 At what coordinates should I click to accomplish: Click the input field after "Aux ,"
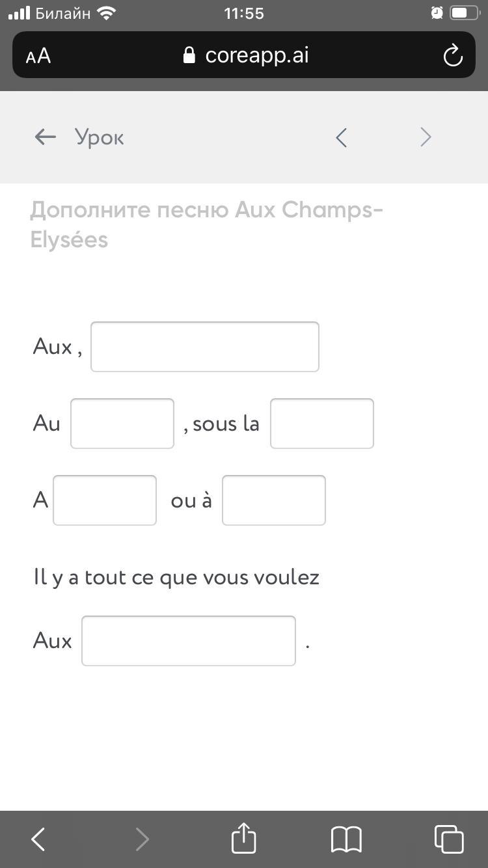(204, 347)
